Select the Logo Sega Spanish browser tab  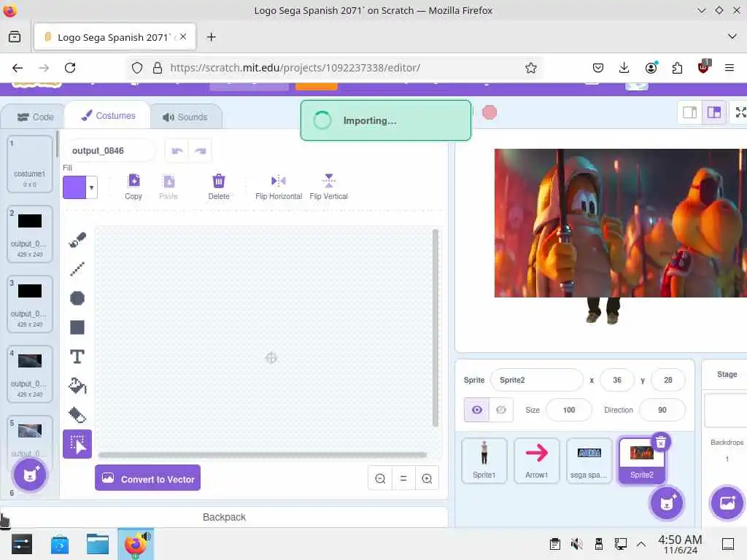(115, 36)
